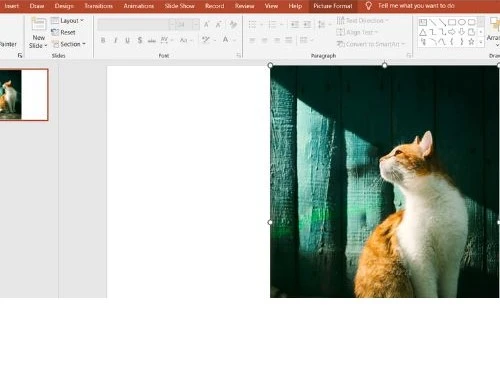Select the right block arrow shape
The width and height of the screenshot is (500, 382).
click(452, 32)
